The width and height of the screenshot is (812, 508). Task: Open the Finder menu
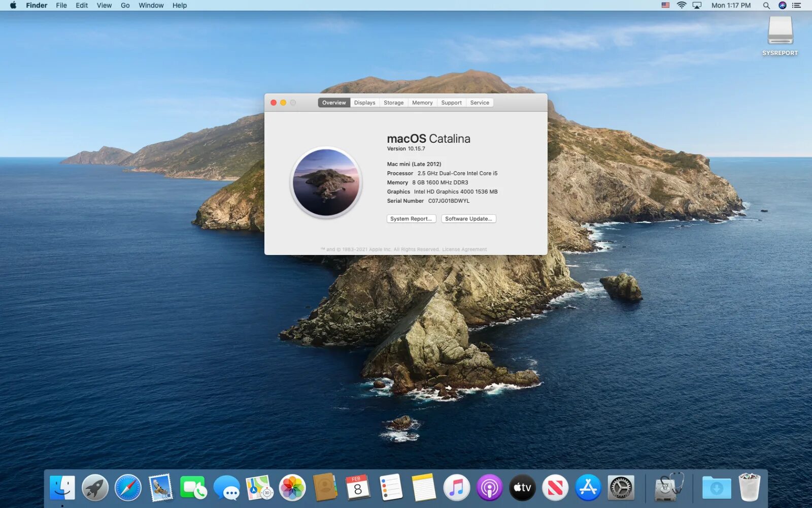pos(37,5)
